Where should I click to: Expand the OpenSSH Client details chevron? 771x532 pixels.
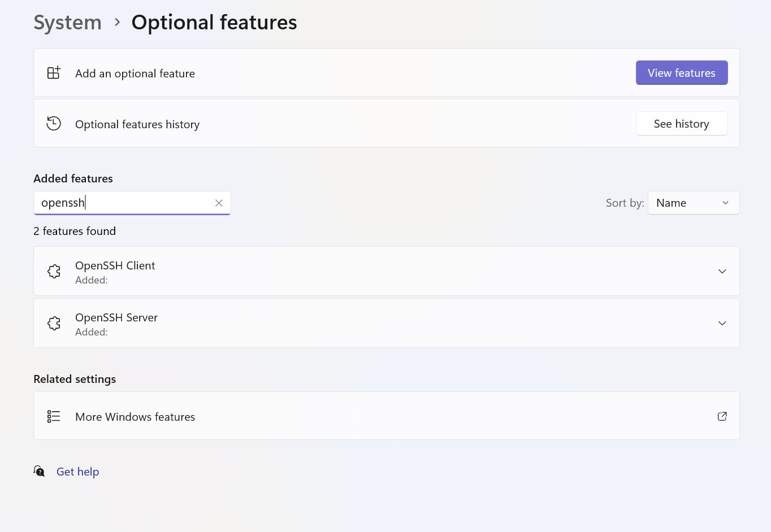722,271
